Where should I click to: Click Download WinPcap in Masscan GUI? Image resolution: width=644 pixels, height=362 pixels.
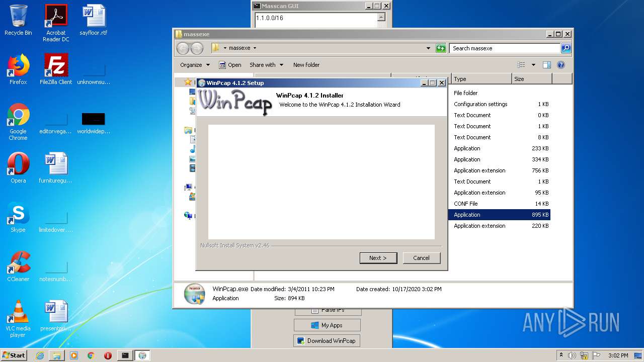click(x=327, y=341)
